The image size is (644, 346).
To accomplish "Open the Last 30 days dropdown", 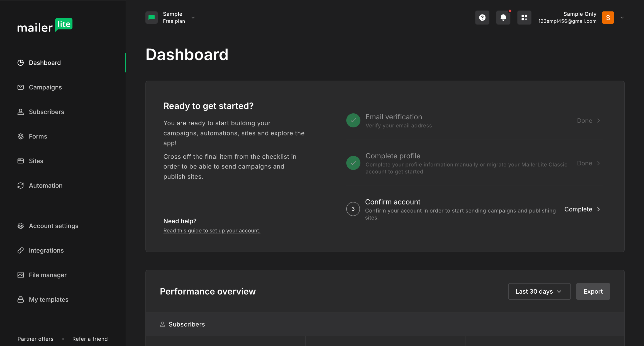I will (539, 291).
